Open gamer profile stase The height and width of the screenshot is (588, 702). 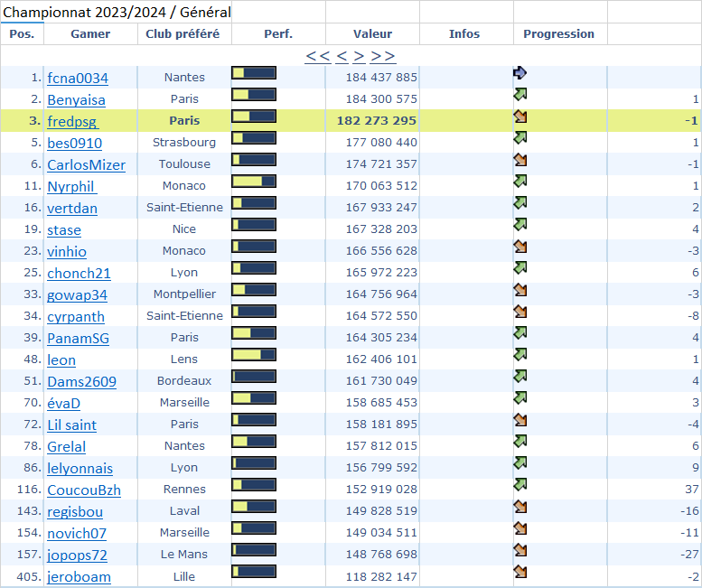pyautogui.click(x=64, y=229)
